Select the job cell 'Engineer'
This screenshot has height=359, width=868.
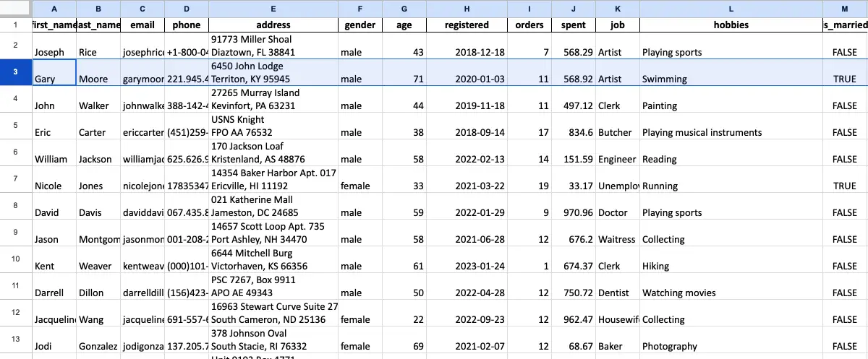pos(618,152)
